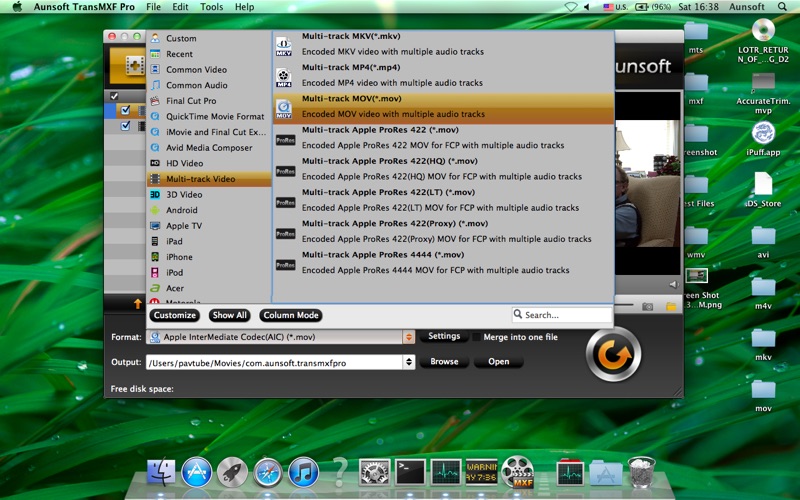Choose the Final Cut Pro category
Image resolution: width=800 pixels, height=500 pixels.
click(190, 101)
